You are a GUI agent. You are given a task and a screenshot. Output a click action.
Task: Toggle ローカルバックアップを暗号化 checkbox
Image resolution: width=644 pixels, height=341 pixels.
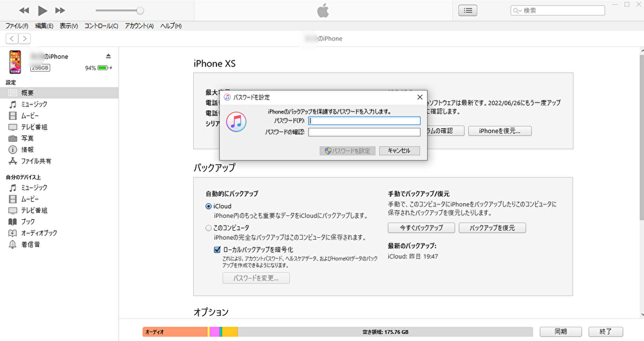click(x=217, y=249)
